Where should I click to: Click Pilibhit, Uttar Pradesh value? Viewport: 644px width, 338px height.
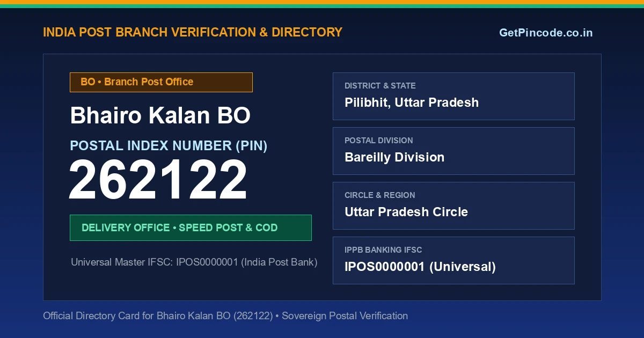coord(412,102)
